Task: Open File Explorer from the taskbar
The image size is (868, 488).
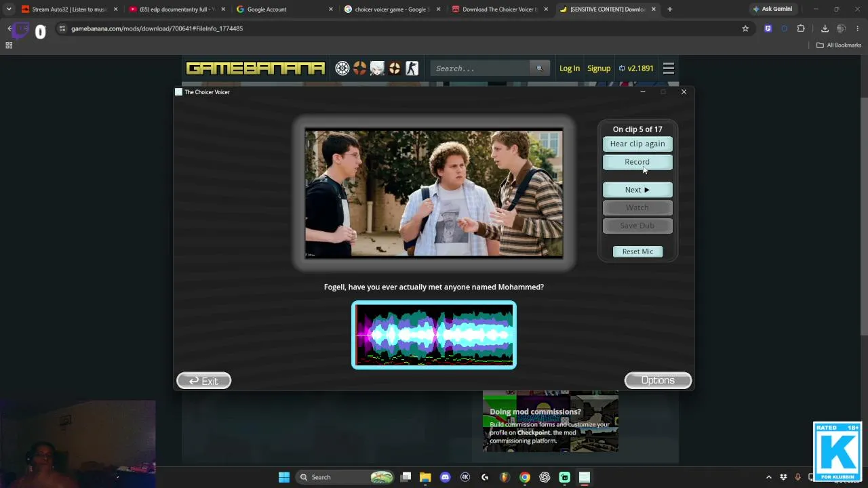Action: (x=425, y=477)
